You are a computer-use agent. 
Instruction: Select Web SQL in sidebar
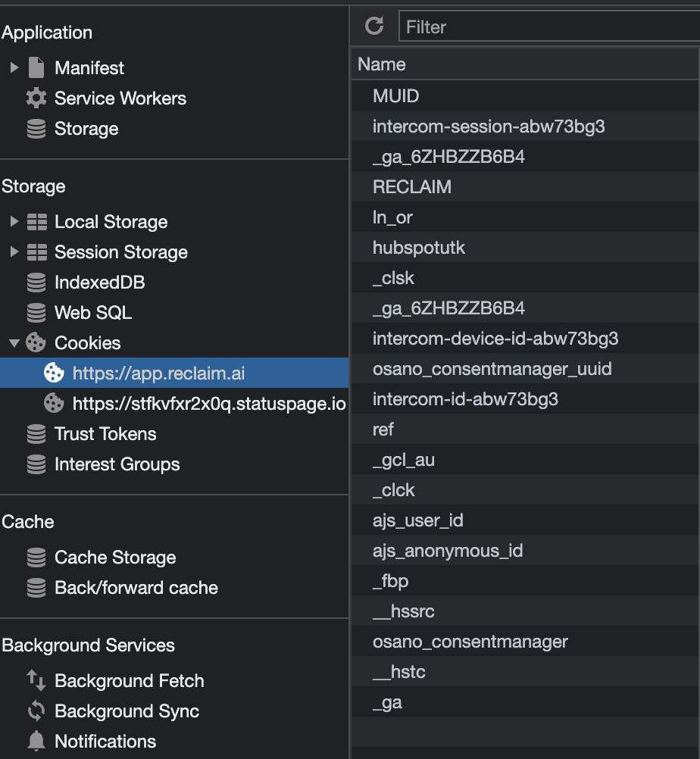pyautogui.click(x=93, y=313)
